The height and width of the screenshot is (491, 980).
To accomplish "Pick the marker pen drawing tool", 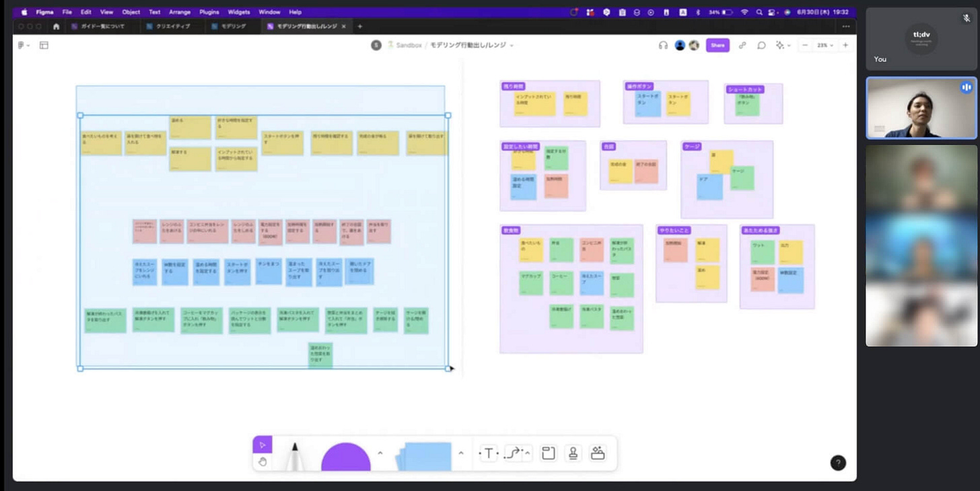I will pyautogui.click(x=294, y=455).
